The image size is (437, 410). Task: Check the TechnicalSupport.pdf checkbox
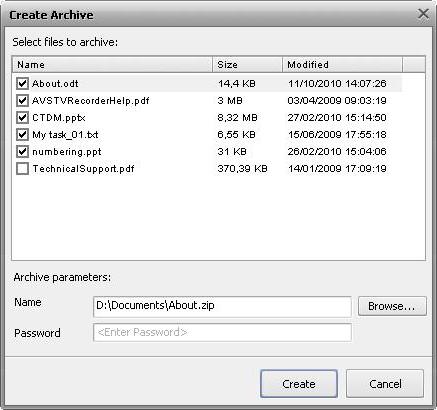coord(22,168)
